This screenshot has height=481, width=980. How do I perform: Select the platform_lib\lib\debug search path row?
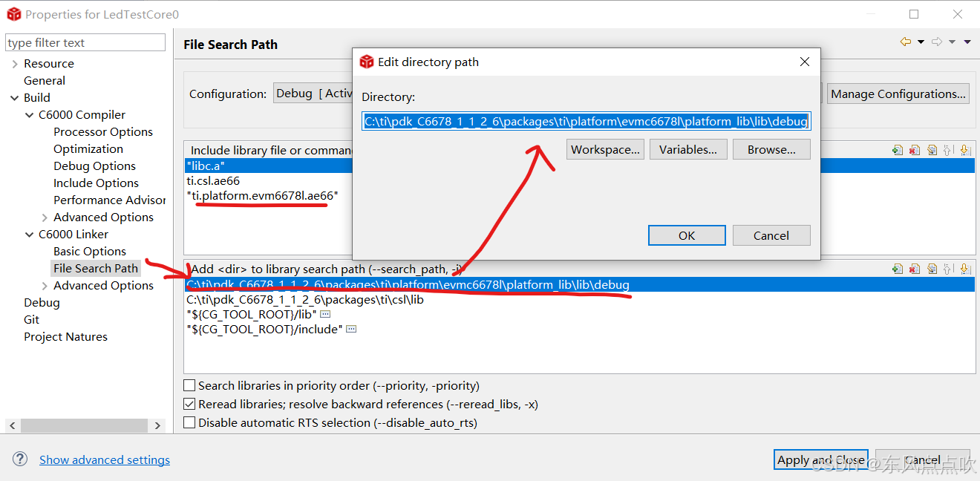(579, 285)
